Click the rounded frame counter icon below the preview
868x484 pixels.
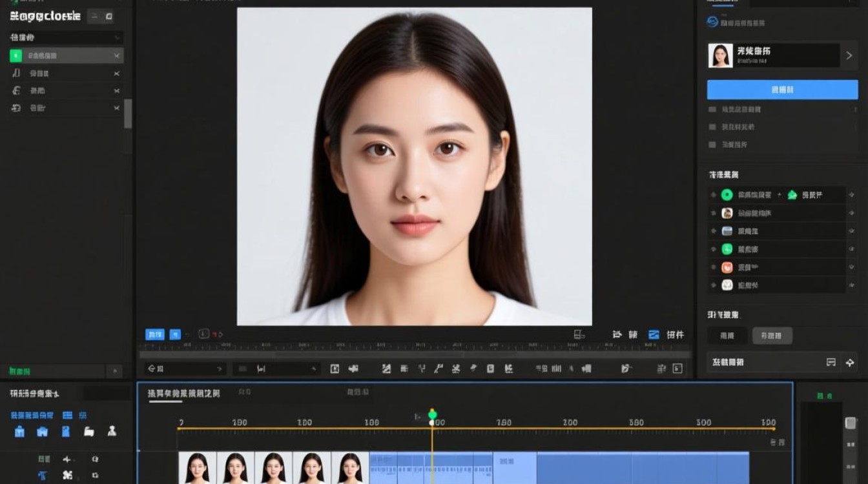[x=203, y=334]
